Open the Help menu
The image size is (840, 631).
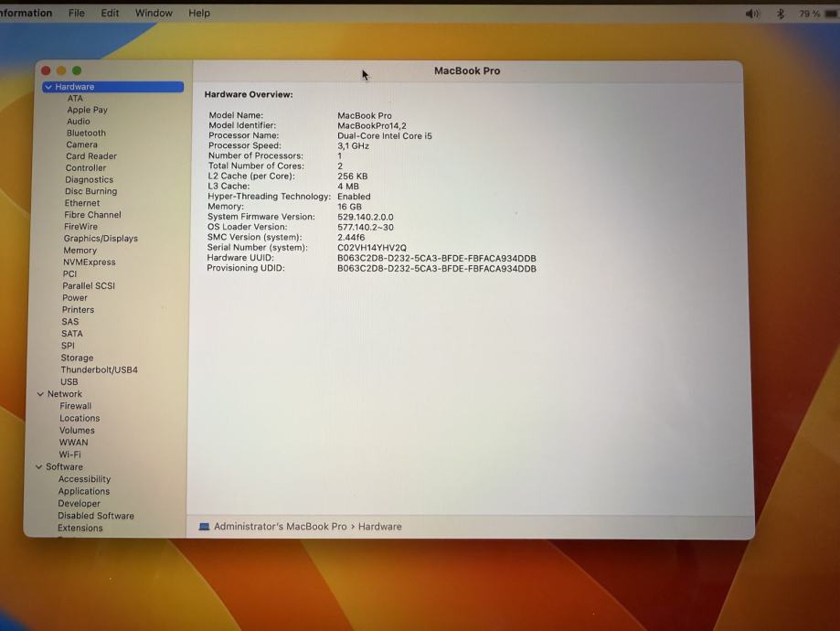click(x=199, y=13)
